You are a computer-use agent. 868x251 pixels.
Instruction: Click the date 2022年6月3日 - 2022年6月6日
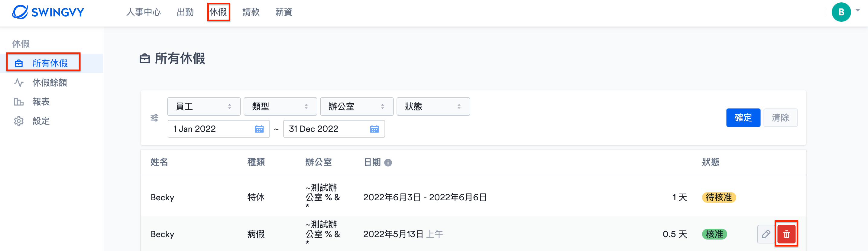[x=425, y=198]
